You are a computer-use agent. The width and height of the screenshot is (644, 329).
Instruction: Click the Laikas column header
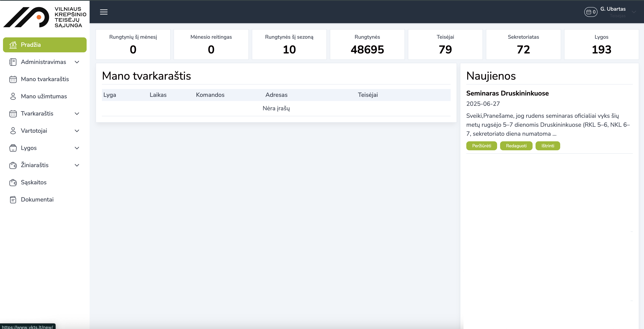point(158,95)
